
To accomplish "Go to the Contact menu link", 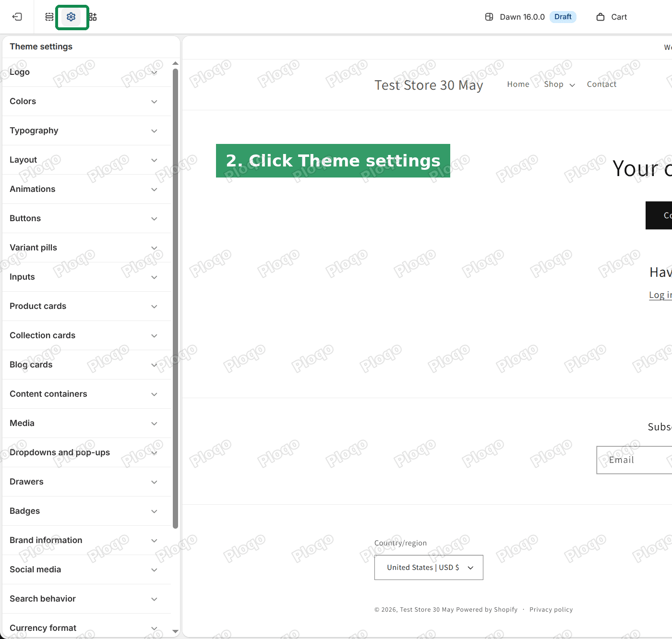I will 601,84.
